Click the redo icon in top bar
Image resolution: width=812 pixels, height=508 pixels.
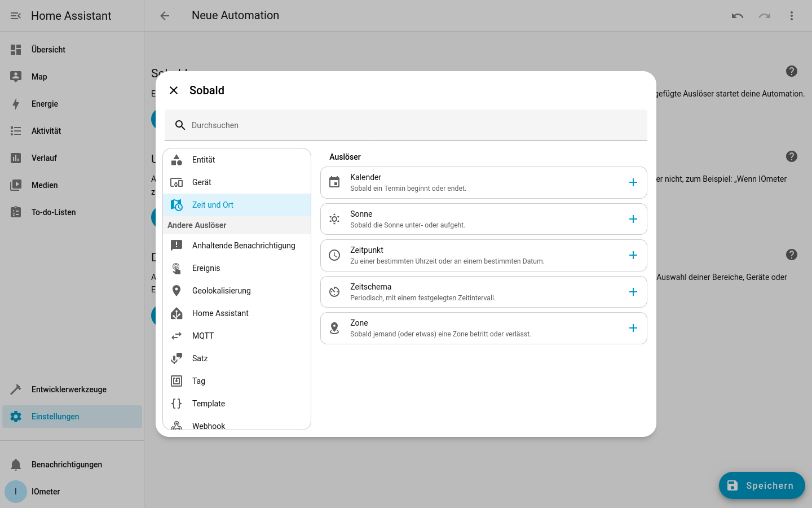pyautogui.click(x=765, y=16)
